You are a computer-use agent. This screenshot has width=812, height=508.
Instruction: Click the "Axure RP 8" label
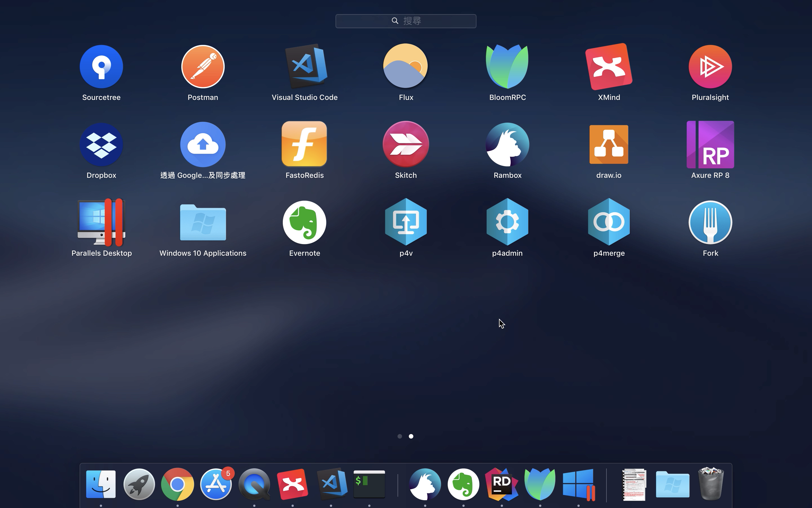coord(710,175)
